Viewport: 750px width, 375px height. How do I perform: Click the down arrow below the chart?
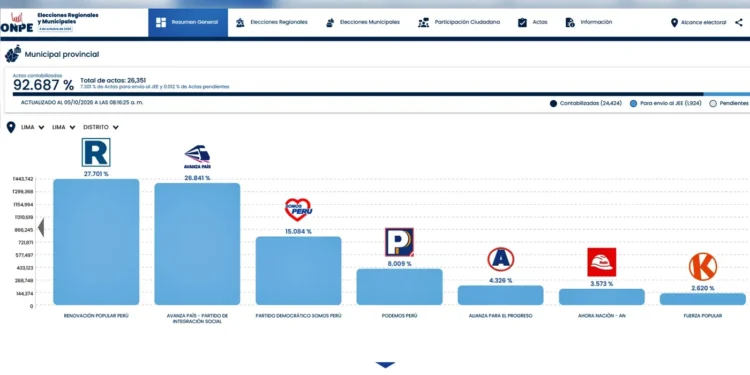(386, 365)
